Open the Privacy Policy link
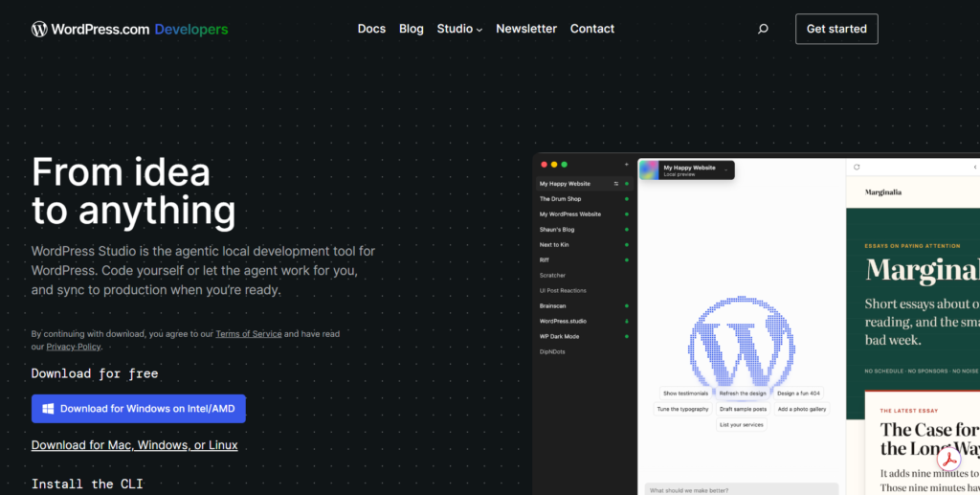Viewport: 980px width, 495px height. tap(74, 347)
